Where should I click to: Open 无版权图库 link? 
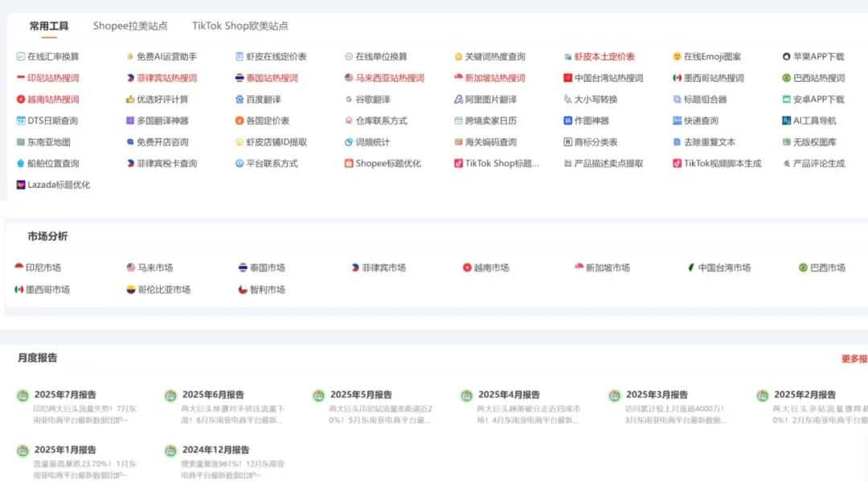(814, 142)
